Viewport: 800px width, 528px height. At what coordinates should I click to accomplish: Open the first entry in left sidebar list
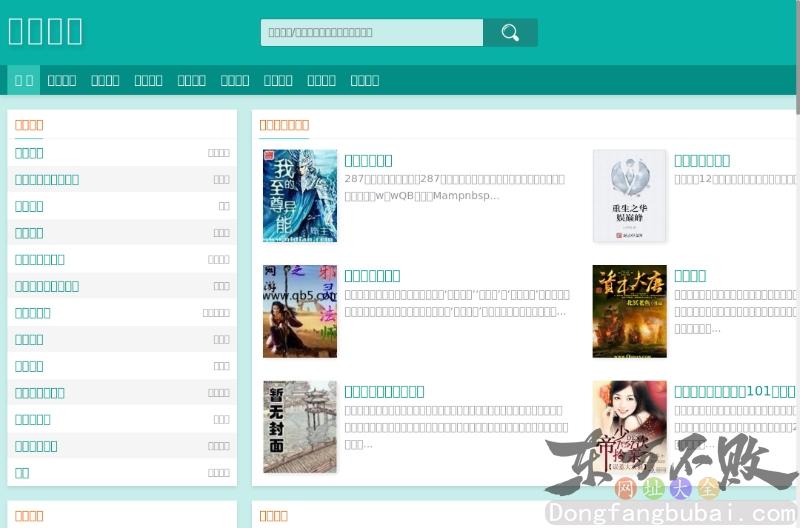tap(30, 153)
